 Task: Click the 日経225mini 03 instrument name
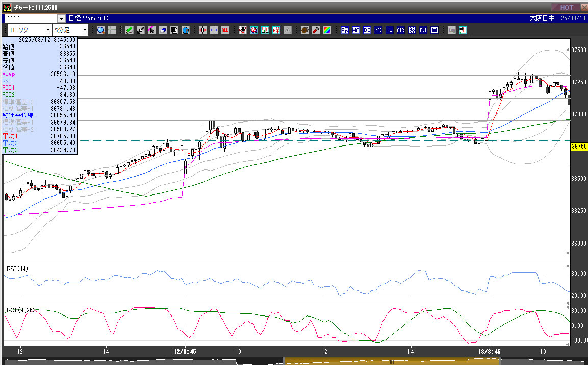[89, 18]
